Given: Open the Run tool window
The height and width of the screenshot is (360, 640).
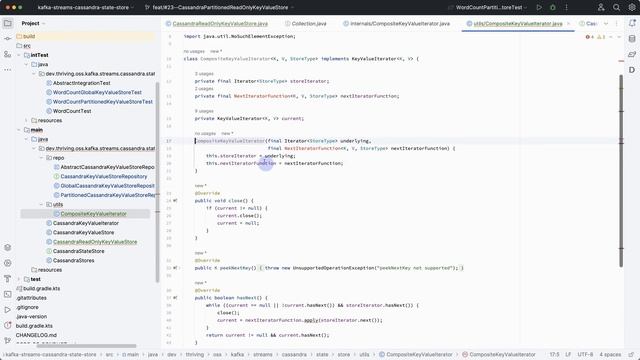Looking at the screenshot, I should tap(7, 310).
